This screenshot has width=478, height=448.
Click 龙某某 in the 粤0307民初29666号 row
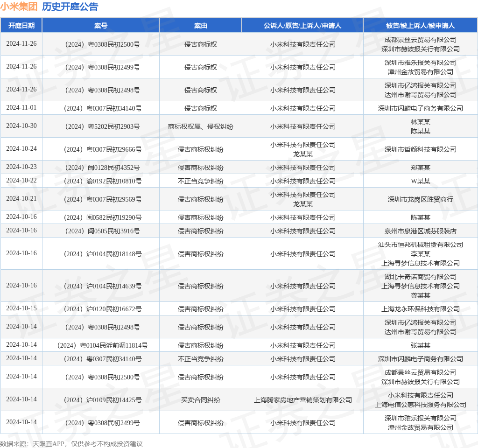(x=302, y=154)
